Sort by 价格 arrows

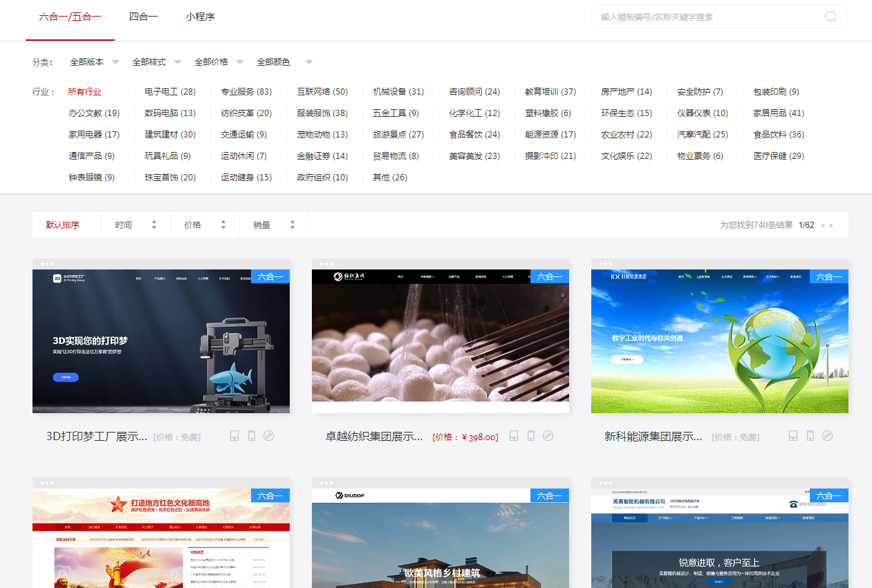point(223,225)
